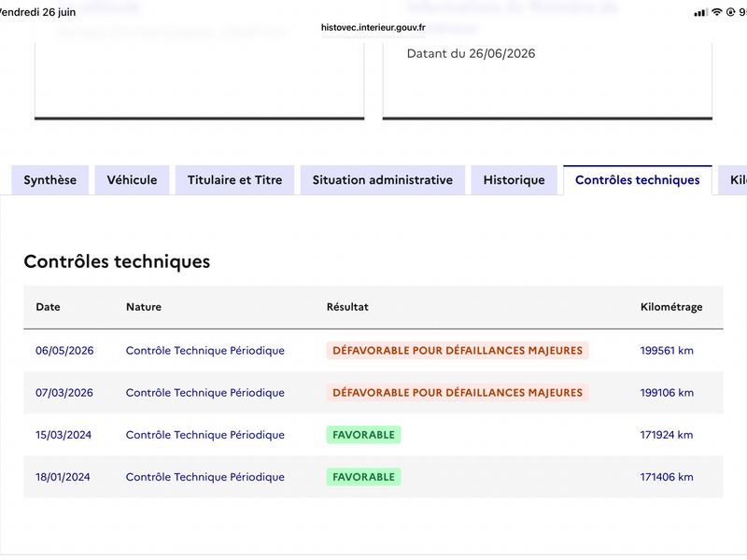
Task: Tap the Vendredi 26 juin date in status bar
Action: pos(36,12)
